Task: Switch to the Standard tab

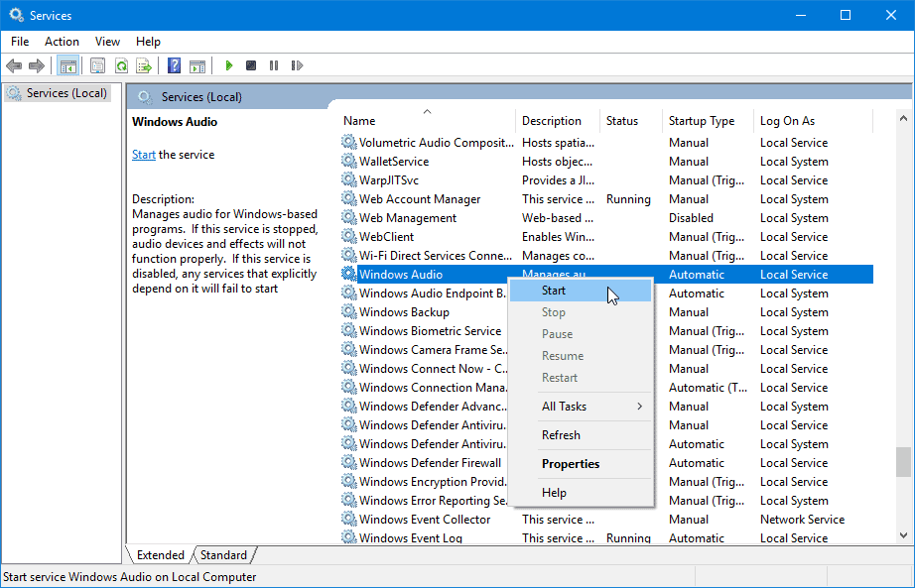Action: [x=224, y=554]
